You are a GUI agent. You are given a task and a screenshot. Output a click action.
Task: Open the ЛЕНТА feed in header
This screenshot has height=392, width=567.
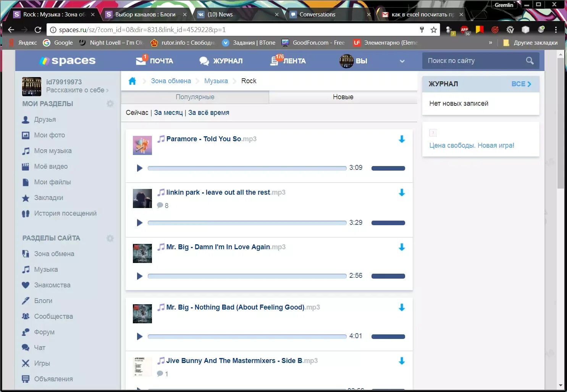[x=288, y=61]
